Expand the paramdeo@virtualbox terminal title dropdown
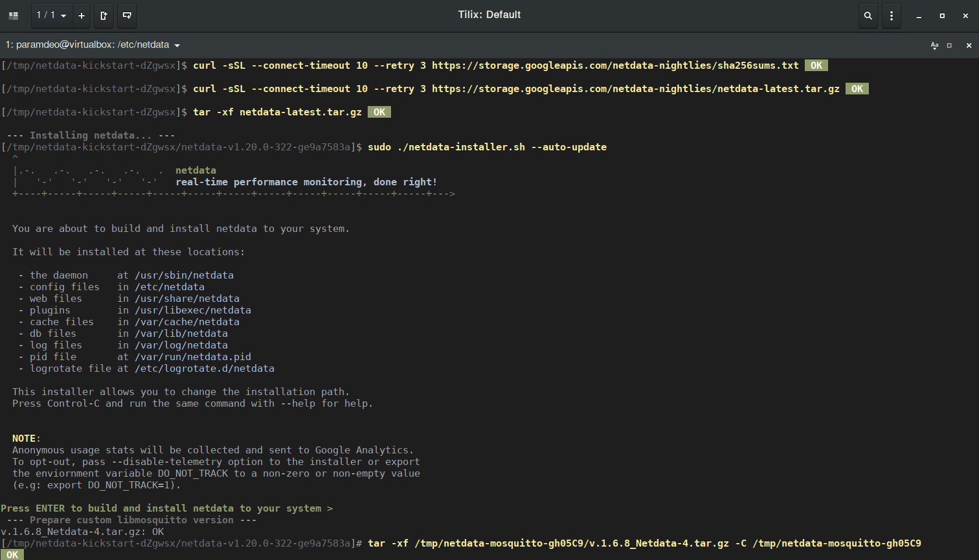This screenshot has height=560, width=979. tap(93, 45)
